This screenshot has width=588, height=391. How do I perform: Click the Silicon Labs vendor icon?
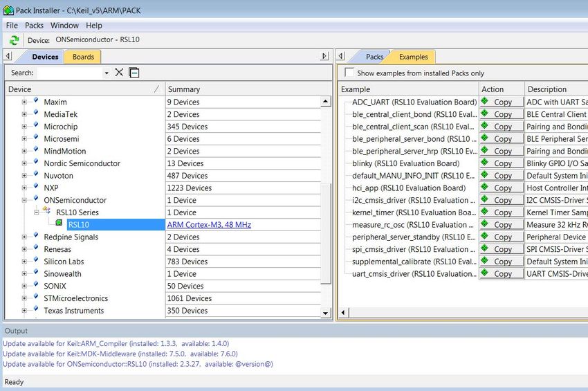[x=36, y=260]
